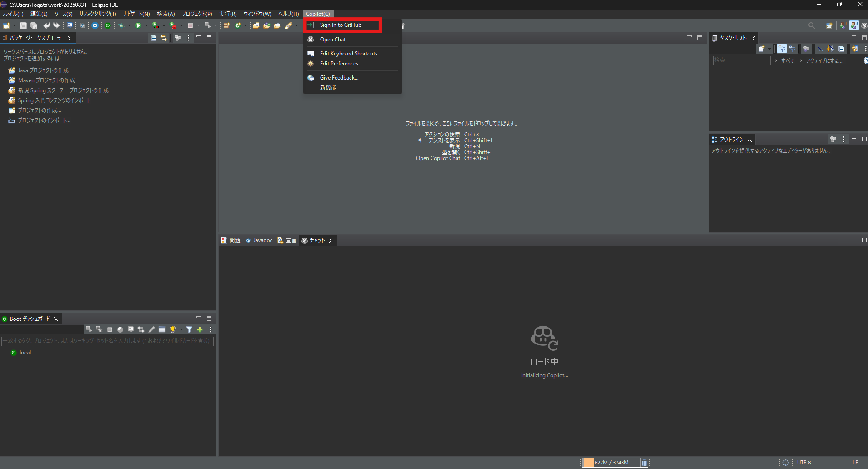Click the Save All toolbar icon

pos(34,26)
